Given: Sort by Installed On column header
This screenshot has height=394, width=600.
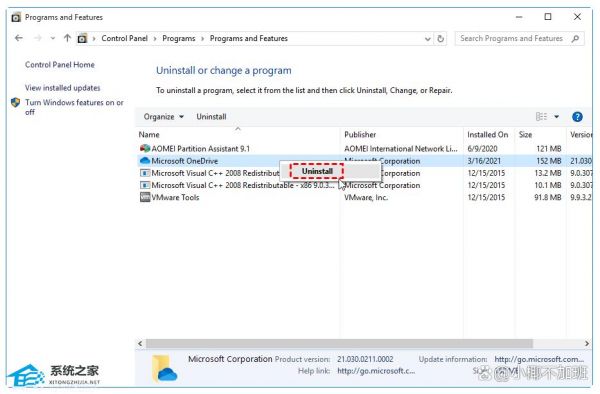Looking at the screenshot, I should tap(488, 135).
